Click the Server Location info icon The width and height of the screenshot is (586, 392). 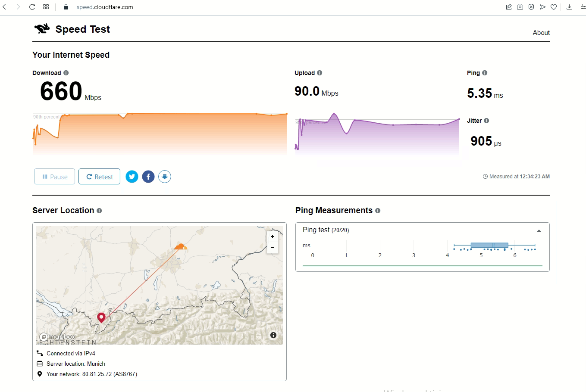tap(99, 211)
